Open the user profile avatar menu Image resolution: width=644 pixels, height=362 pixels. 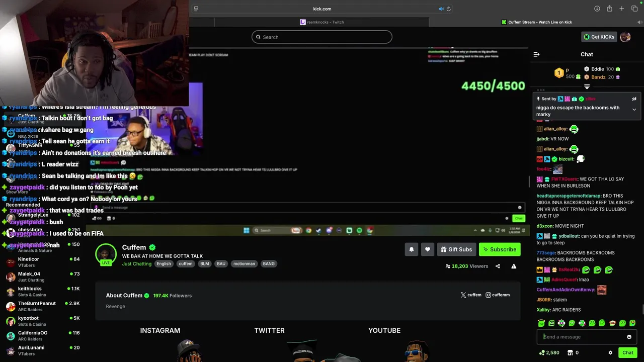point(625,37)
